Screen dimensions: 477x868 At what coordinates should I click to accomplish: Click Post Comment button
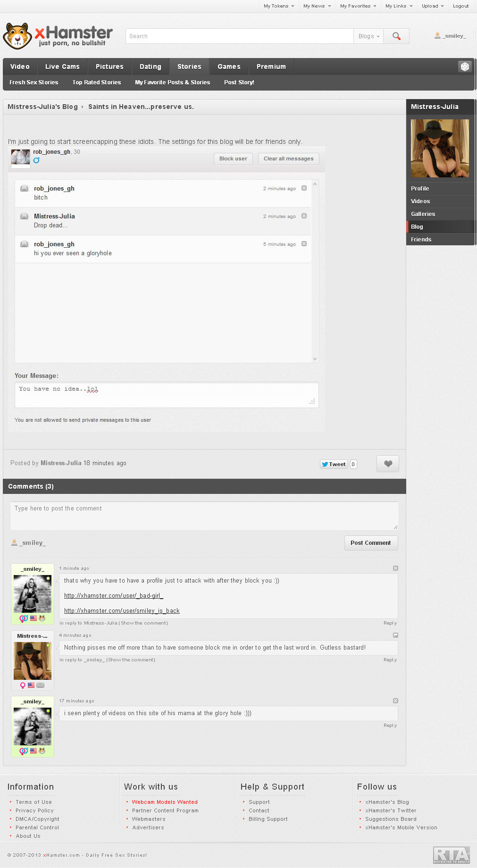pyautogui.click(x=371, y=543)
